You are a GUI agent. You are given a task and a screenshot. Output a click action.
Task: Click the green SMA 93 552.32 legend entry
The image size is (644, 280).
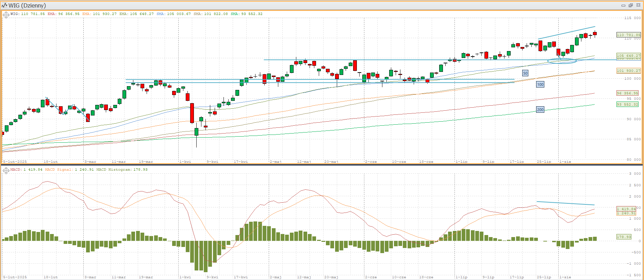click(x=246, y=14)
